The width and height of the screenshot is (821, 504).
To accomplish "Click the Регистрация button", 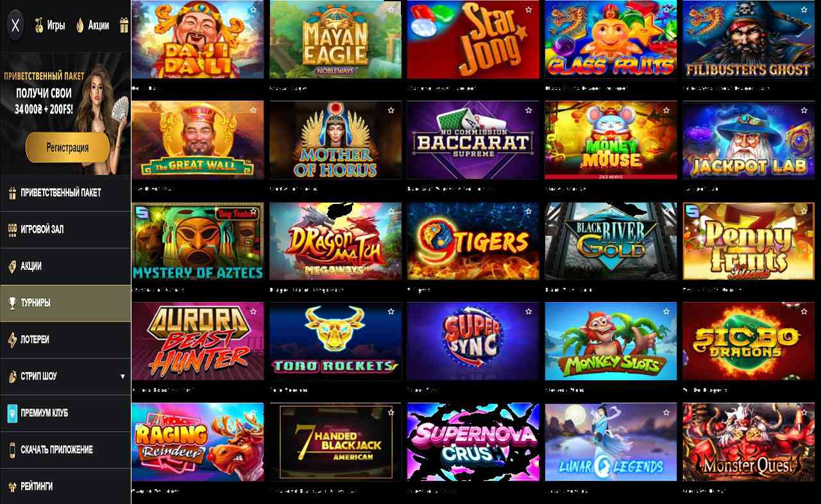I will click(x=67, y=147).
